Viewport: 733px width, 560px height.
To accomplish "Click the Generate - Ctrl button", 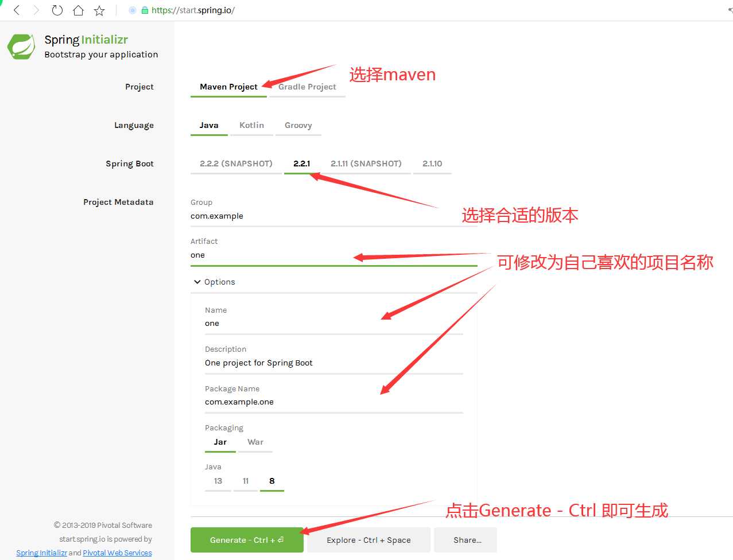I will (x=247, y=540).
